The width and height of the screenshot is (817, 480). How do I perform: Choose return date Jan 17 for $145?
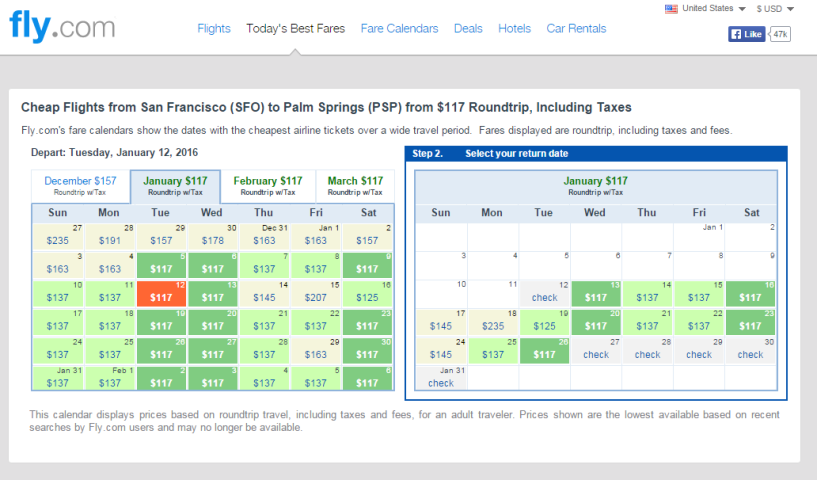click(x=441, y=322)
